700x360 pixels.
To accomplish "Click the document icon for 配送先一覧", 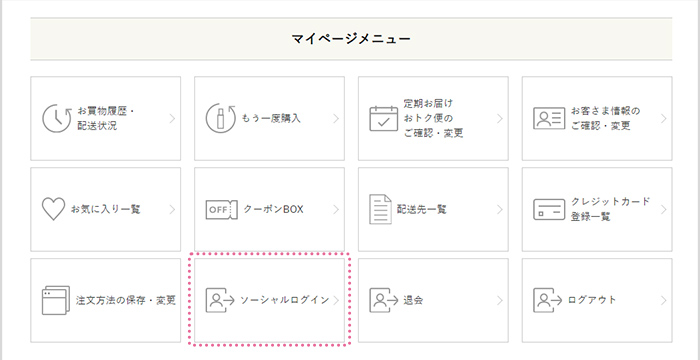I will coord(380,209).
